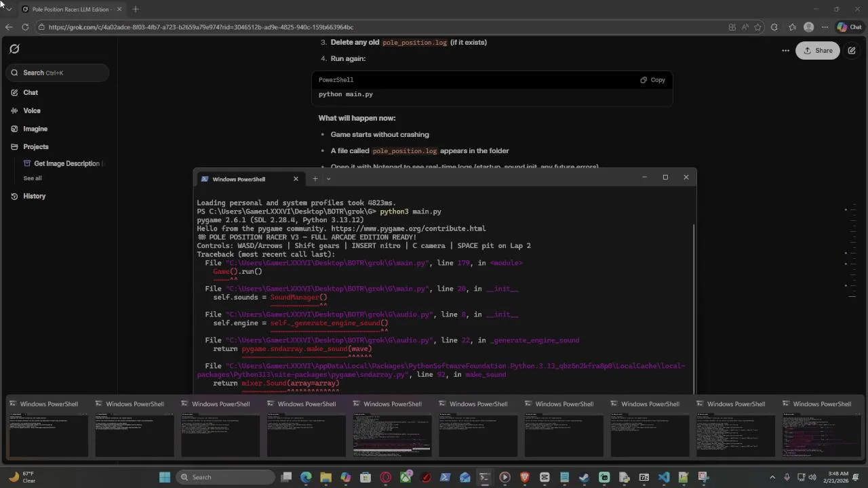
Task: Go back with the browser back arrow
Action: pos(9,27)
